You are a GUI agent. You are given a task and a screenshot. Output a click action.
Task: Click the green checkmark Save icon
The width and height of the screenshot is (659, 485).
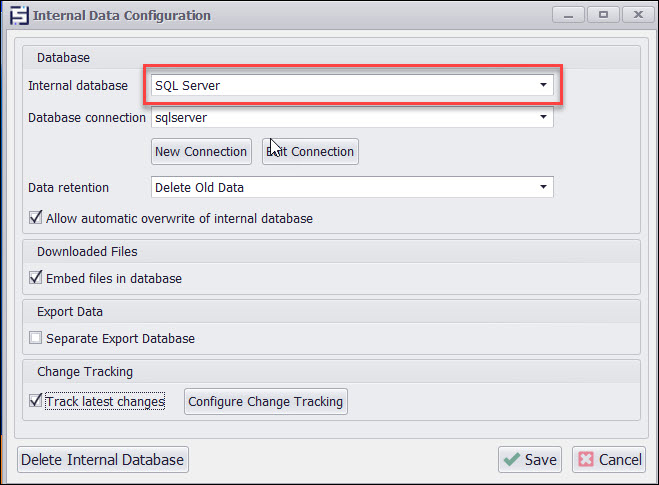coord(512,460)
